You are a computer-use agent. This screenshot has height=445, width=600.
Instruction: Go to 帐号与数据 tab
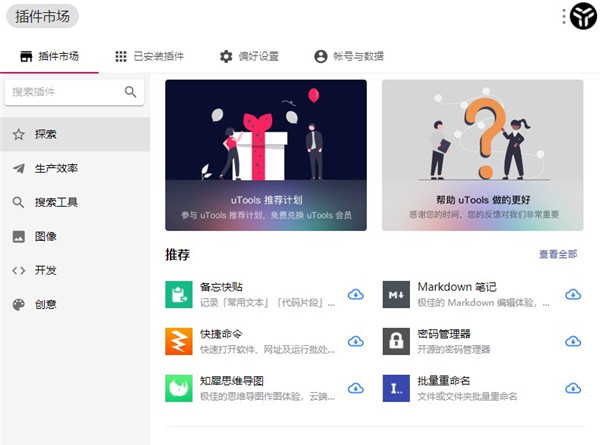pos(349,56)
